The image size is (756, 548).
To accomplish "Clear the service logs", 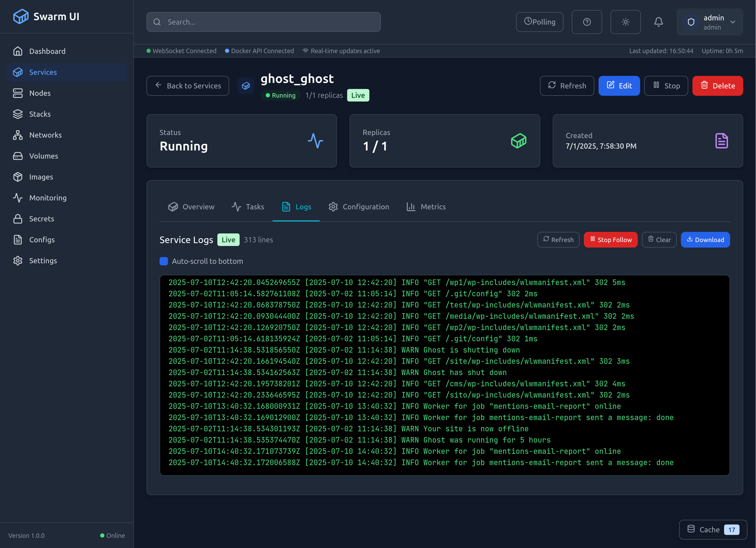I will coord(659,240).
